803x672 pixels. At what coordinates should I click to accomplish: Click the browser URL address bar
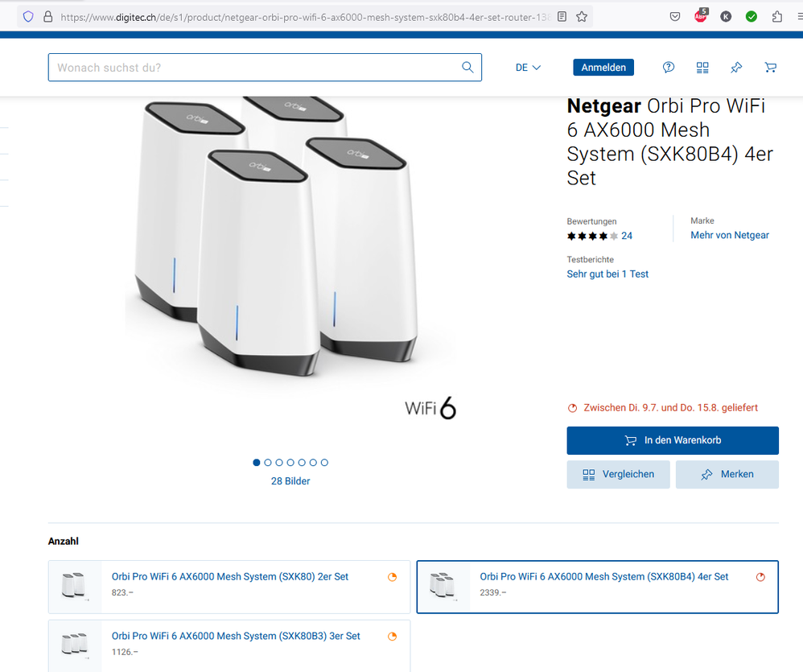tap(305, 17)
